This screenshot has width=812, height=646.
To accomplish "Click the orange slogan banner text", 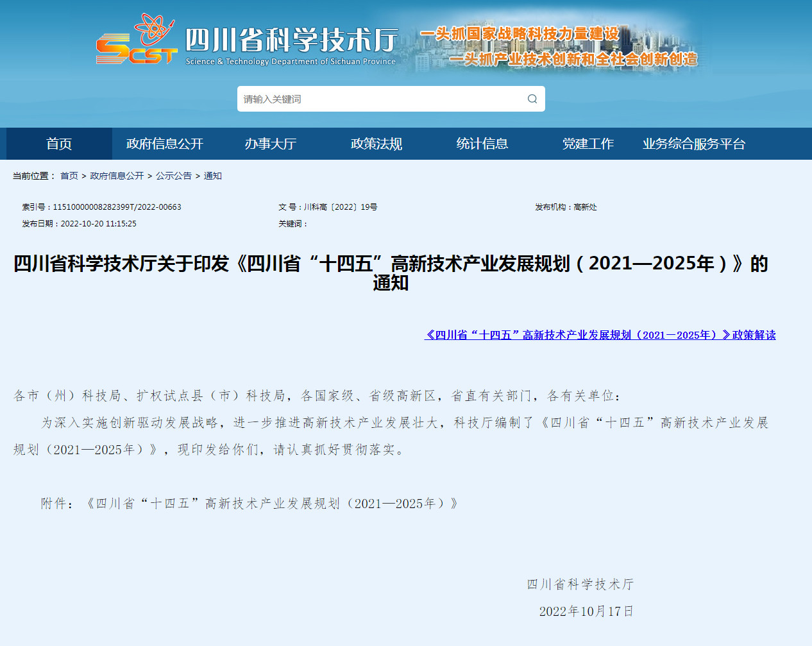I will tap(559, 46).
